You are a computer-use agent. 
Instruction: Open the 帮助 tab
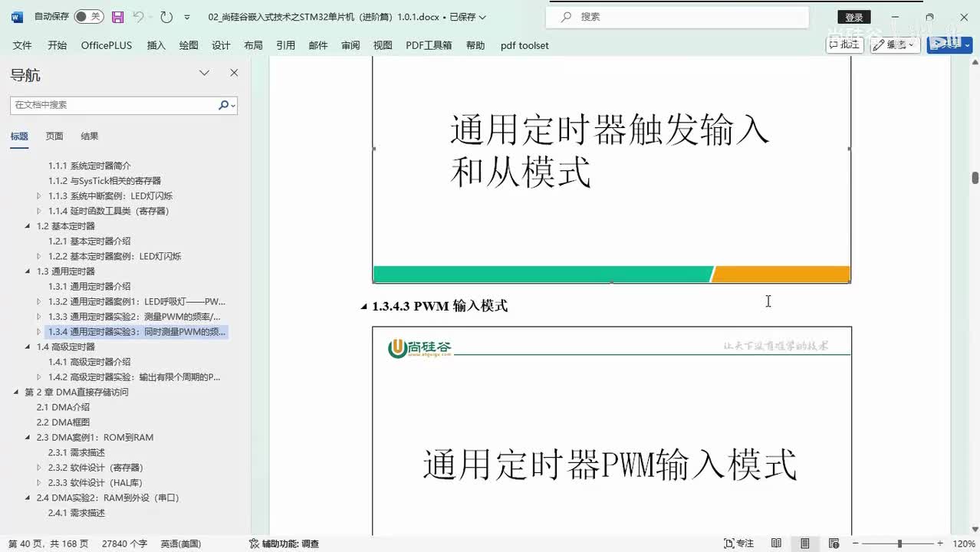pos(475,45)
